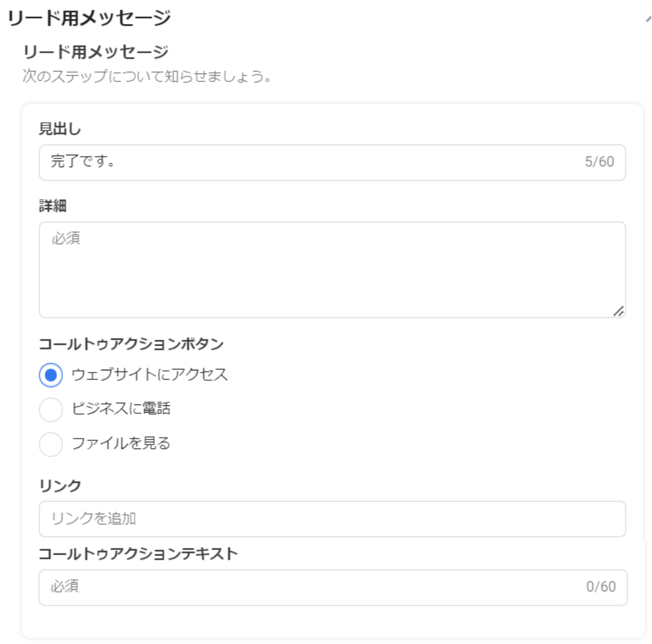Click the ウェブサイトにアクセス option label text

click(x=149, y=375)
